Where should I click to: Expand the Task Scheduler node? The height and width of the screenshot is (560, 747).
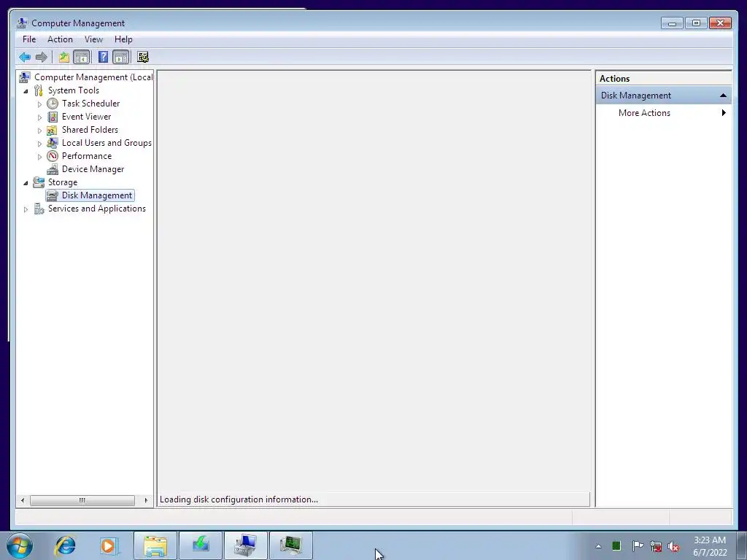tap(39, 104)
